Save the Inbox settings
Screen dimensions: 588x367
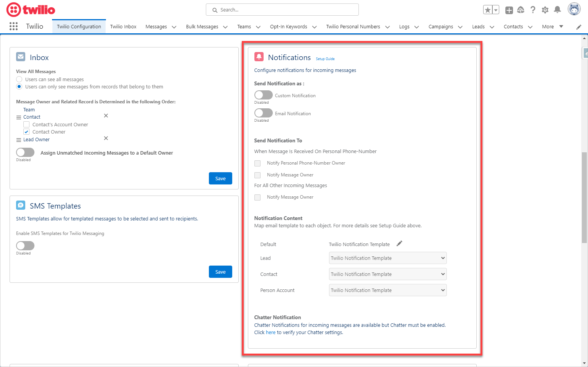pos(220,178)
